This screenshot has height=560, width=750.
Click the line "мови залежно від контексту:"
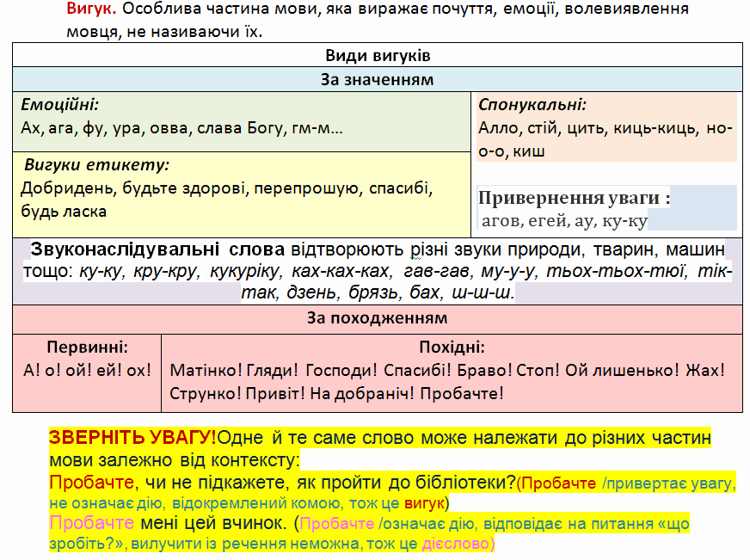[175, 460]
